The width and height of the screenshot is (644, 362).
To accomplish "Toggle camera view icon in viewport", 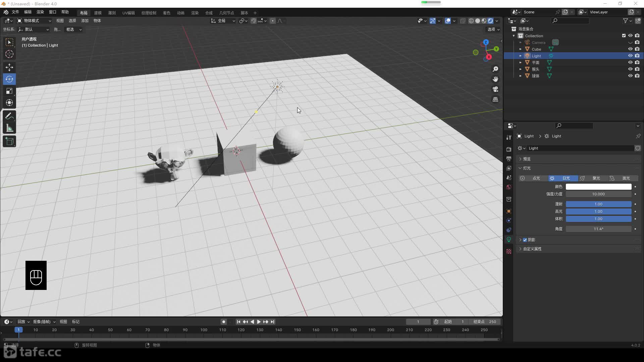I will 495,89.
